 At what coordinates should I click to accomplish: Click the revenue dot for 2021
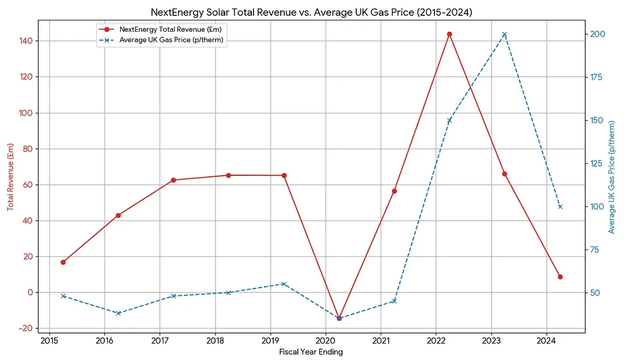[x=393, y=192]
